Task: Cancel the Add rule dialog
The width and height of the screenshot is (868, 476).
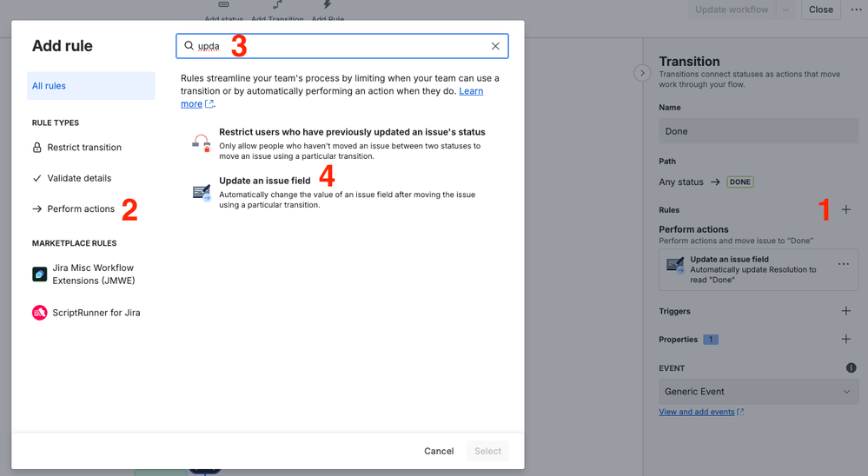Action: point(439,451)
